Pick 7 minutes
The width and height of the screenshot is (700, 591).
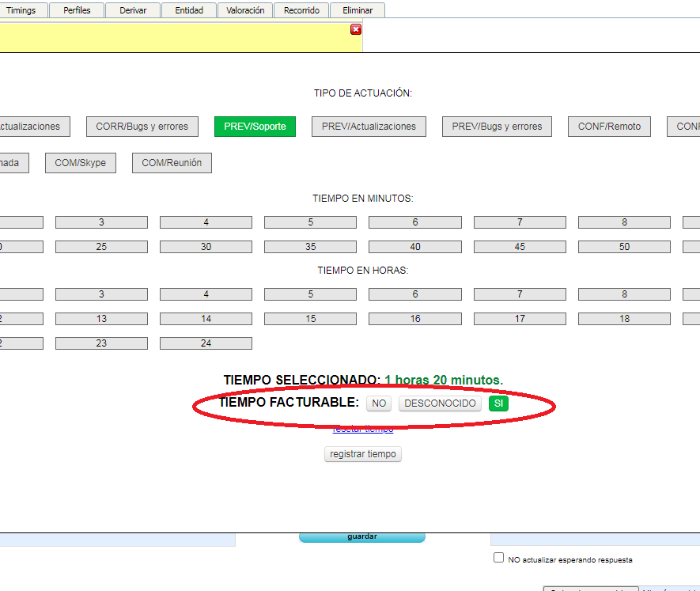520,222
